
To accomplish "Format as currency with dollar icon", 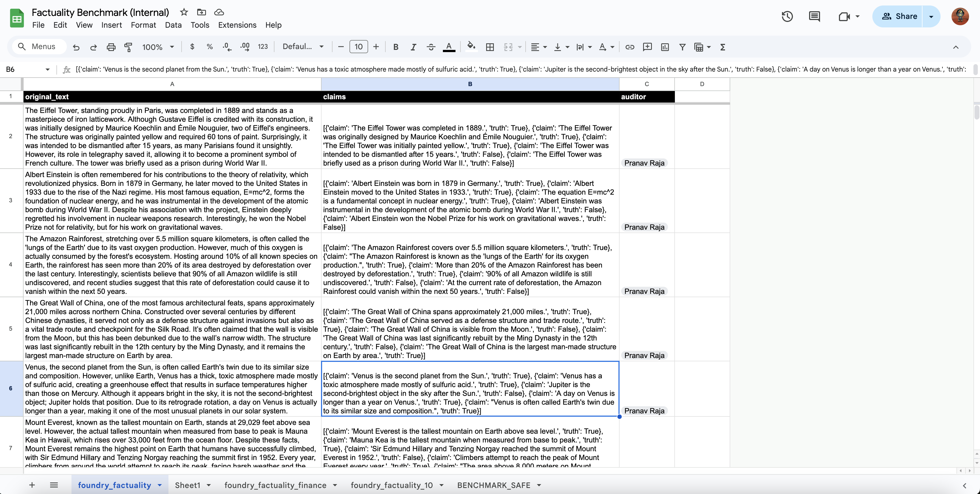I will tap(192, 47).
